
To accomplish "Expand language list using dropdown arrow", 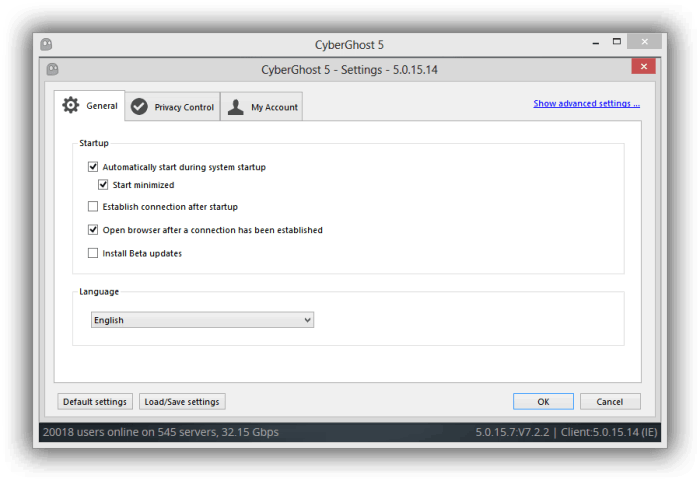I will [x=307, y=320].
